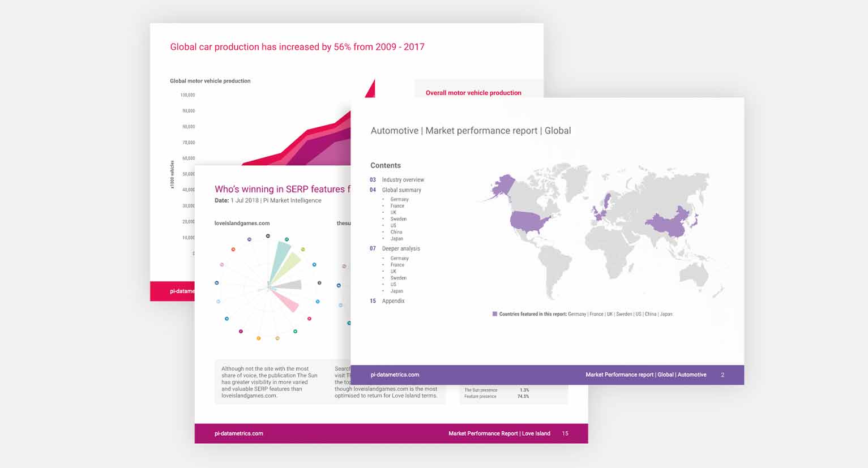Screen dimensions: 868x468
Task: Click the headline about global car production 56% increase
Action: click(x=297, y=47)
